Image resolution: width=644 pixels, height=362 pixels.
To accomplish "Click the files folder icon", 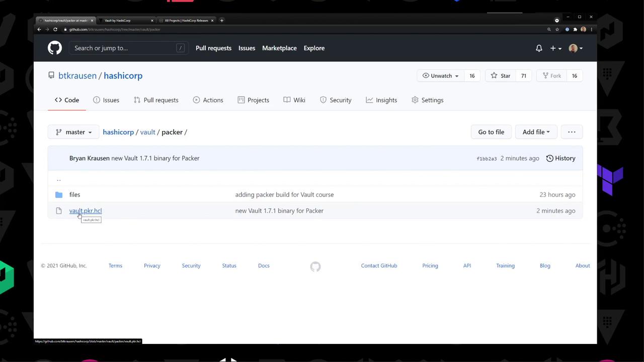I will [x=59, y=195].
